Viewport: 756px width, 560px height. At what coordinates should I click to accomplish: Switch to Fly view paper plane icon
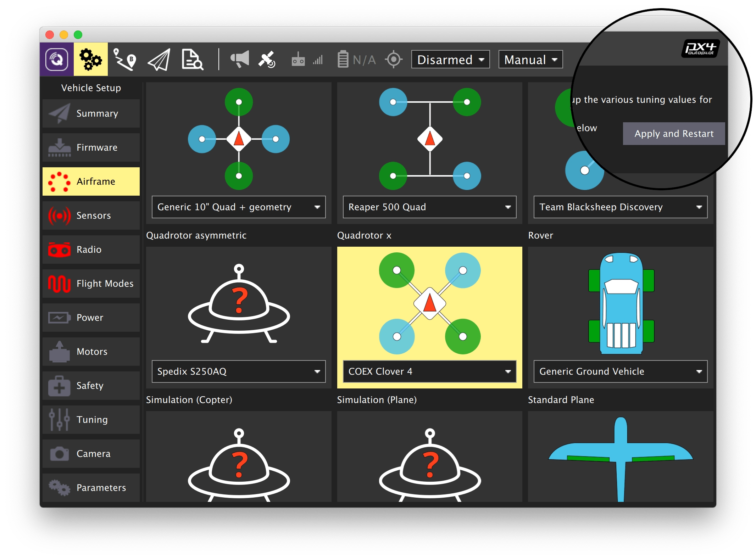click(159, 59)
